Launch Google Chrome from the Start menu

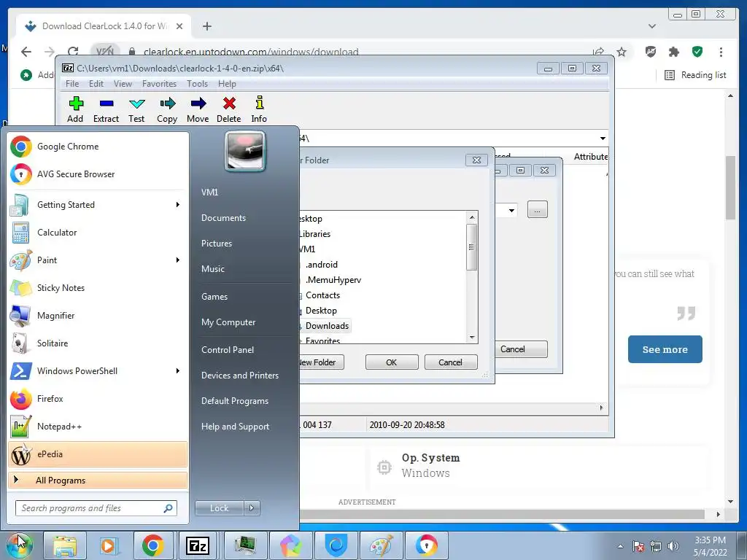98,147
